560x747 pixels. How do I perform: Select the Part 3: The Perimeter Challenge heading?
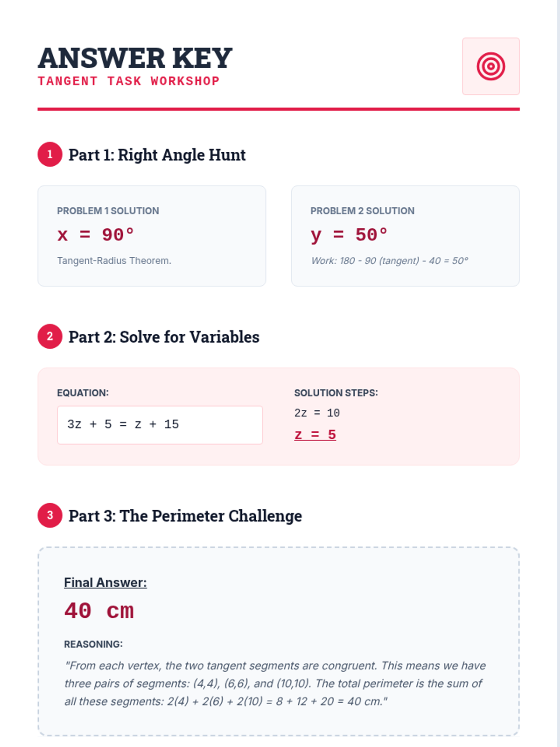pos(185,516)
